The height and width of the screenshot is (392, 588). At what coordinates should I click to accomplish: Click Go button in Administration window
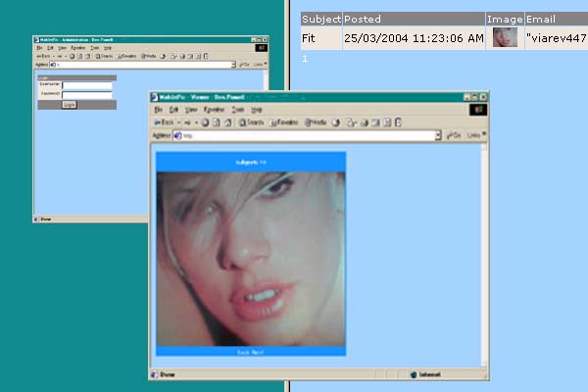(244, 65)
